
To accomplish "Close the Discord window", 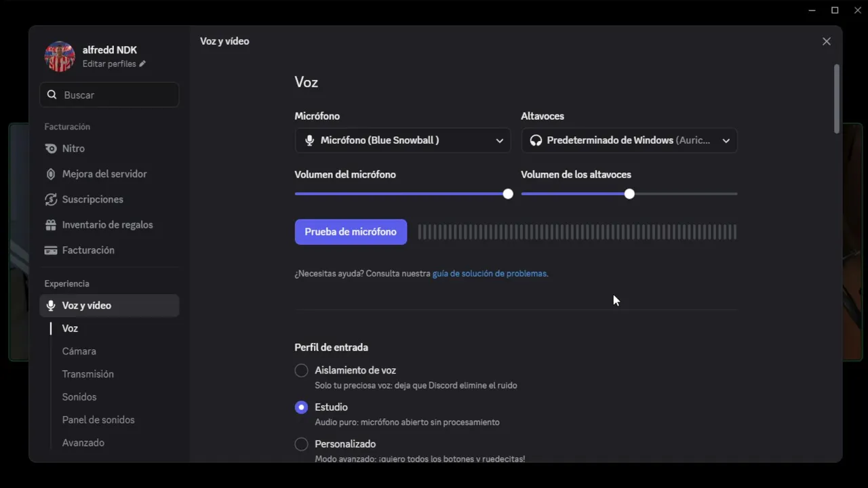I will pyautogui.click(x=857, y=10).
